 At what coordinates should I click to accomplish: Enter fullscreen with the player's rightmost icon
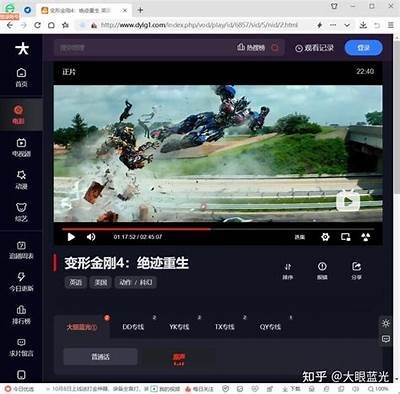366,237
